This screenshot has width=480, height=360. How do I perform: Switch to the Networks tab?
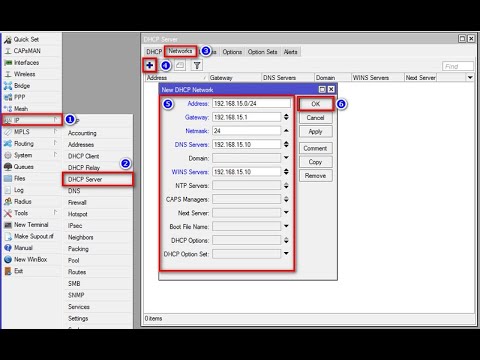180,51
